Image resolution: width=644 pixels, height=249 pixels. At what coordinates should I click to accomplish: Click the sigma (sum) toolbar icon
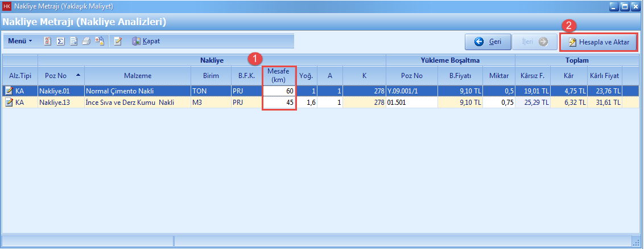[x=60, y=42]
